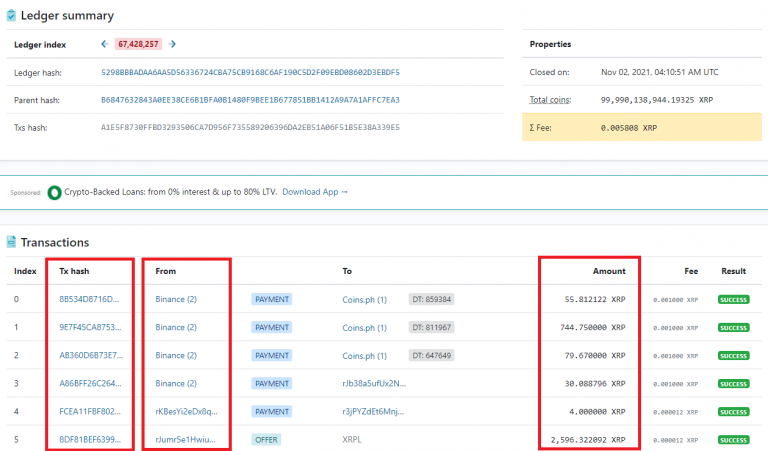Open transaction hash 8B534D8716D
Image resolution: width=768 pixels, height=451 pixels.
(89, 299)
